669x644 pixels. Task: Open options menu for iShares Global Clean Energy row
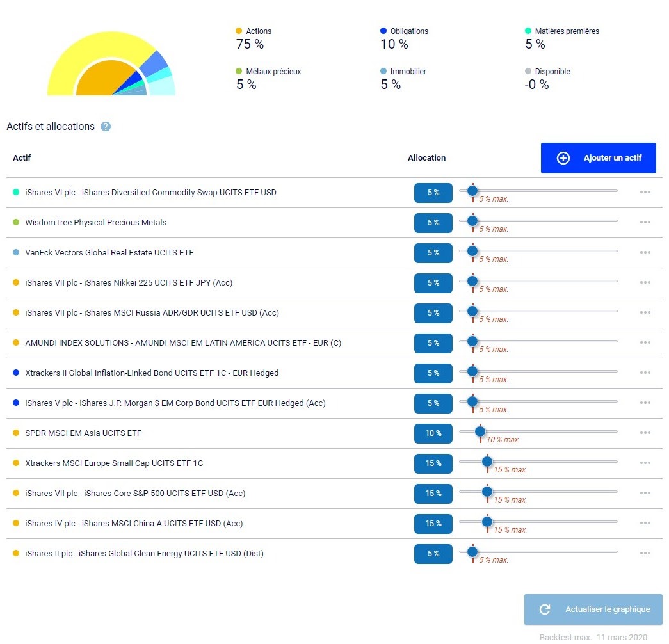coord(645,553)
